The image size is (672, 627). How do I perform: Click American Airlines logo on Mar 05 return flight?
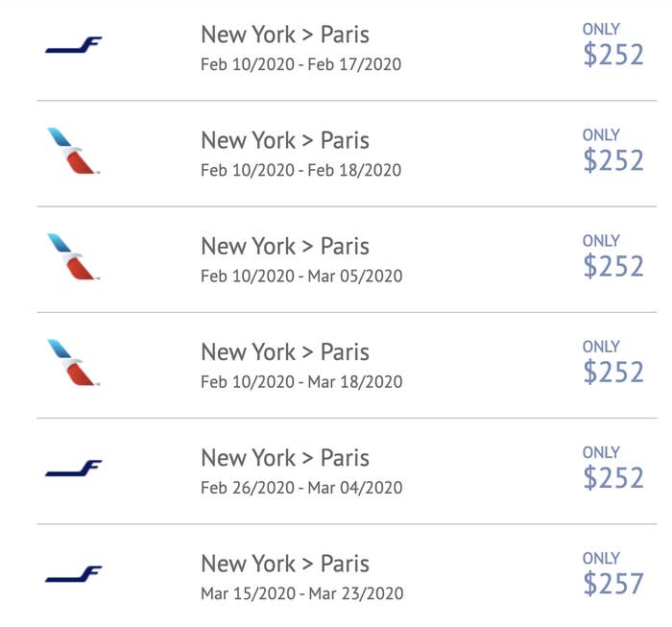pyautogui.click(x=73, y=256)
